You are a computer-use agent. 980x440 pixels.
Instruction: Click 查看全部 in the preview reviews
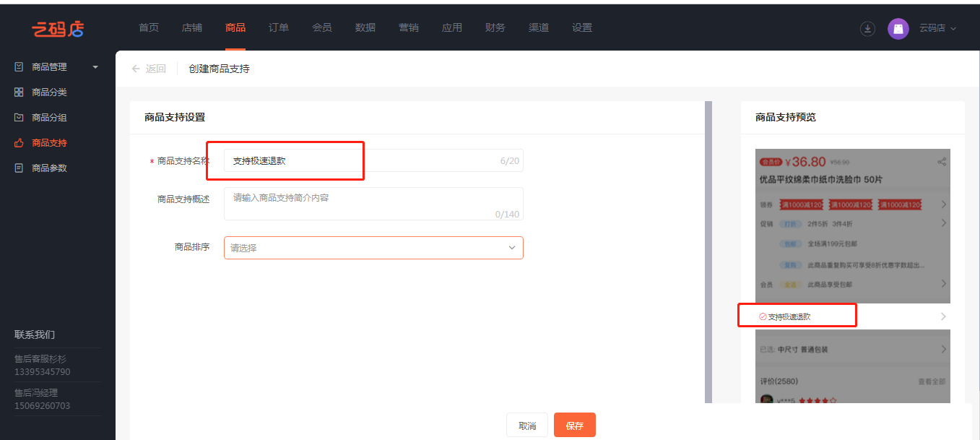point(932,381)
